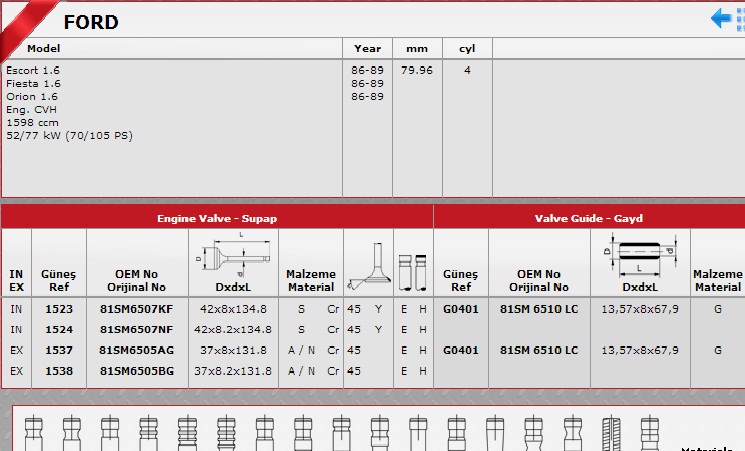The width and height of the screenshot is (745, 451).
Task: Open Güneş reference 1524 valve
Action: click(58, 329)
